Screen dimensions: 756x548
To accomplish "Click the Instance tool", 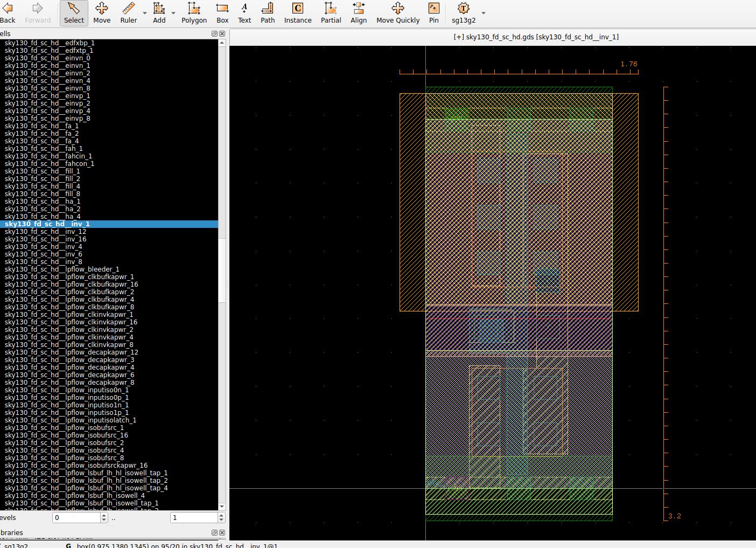I will point(298,13).
